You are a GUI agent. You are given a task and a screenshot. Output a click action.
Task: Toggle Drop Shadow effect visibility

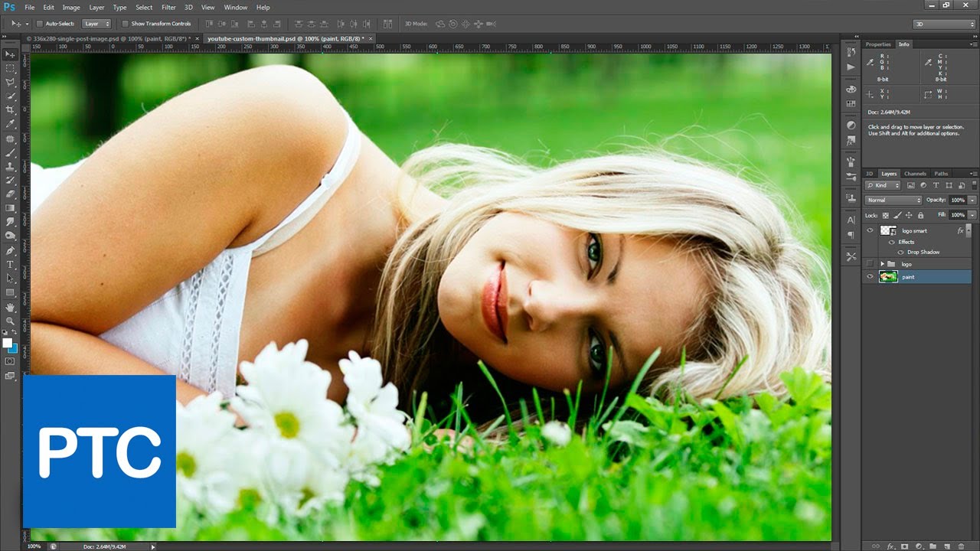(900, 252)
